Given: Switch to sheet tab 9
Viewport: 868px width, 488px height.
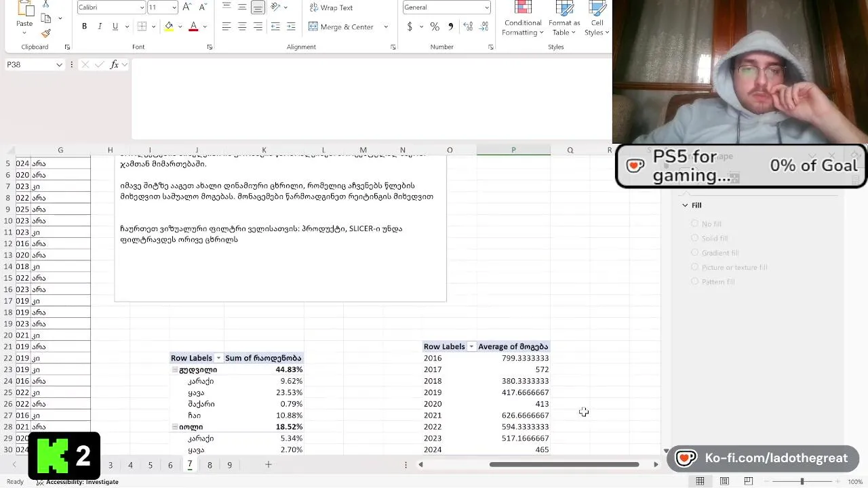Looking at the screenshot, I should pos(229,465).
